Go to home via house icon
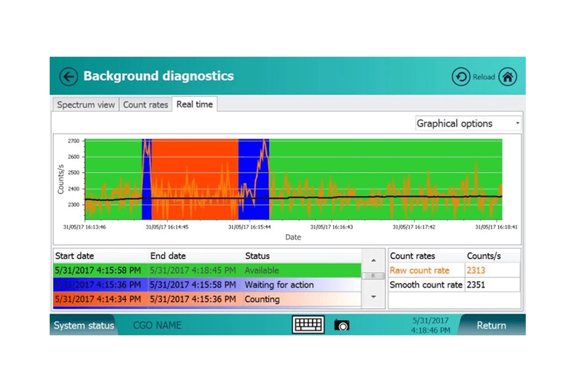575x392 pixels. click(508, 77)
